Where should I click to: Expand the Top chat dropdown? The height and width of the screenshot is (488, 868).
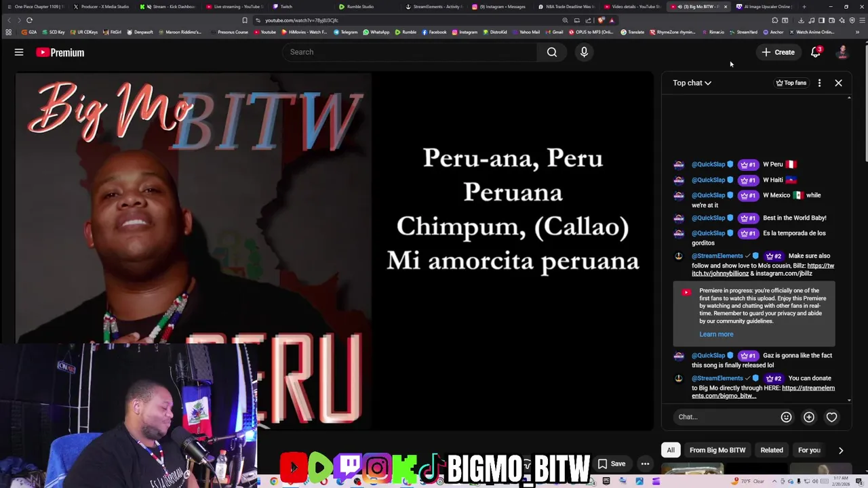[692, 83]
